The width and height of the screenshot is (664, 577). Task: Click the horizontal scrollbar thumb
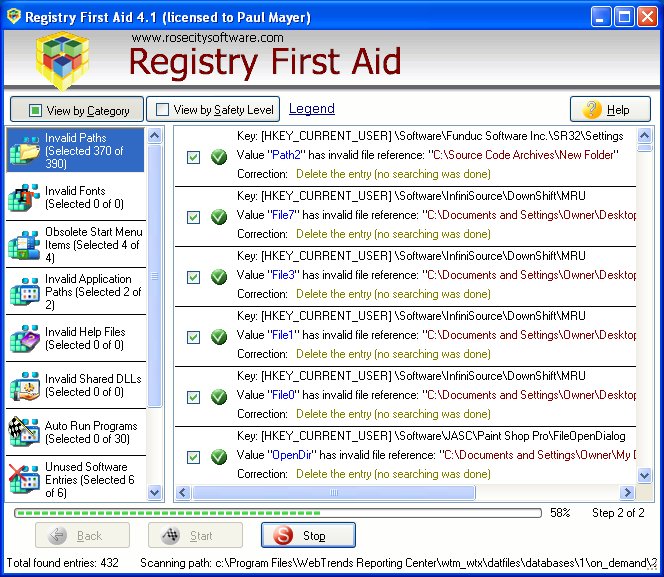(334, 492)
